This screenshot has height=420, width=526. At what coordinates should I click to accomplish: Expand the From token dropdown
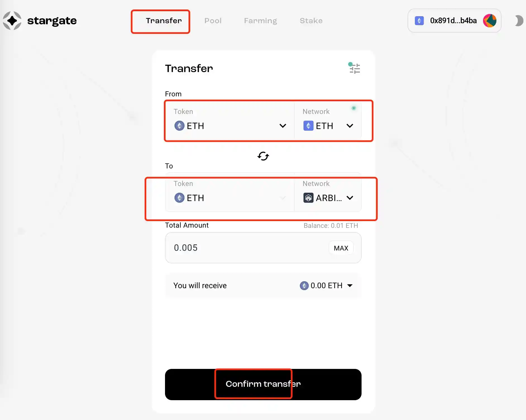coord(283,126)
